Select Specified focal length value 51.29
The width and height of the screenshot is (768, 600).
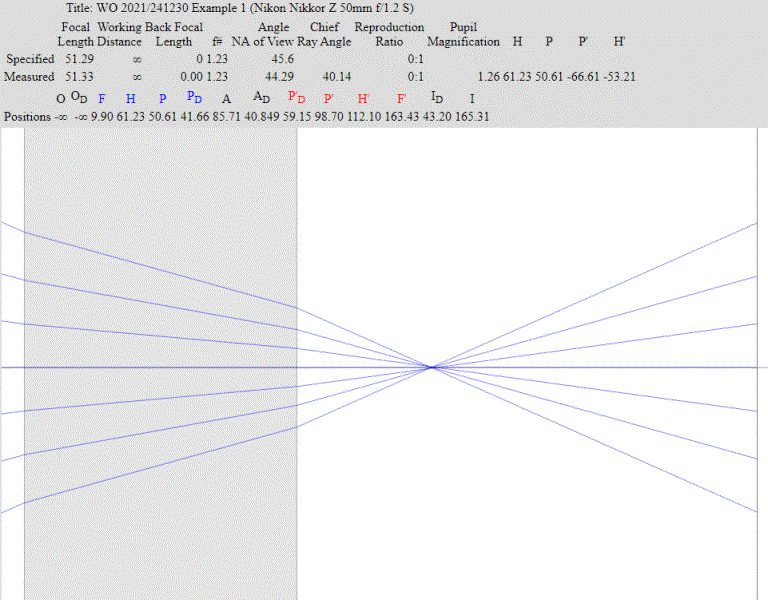click(79, 59)
